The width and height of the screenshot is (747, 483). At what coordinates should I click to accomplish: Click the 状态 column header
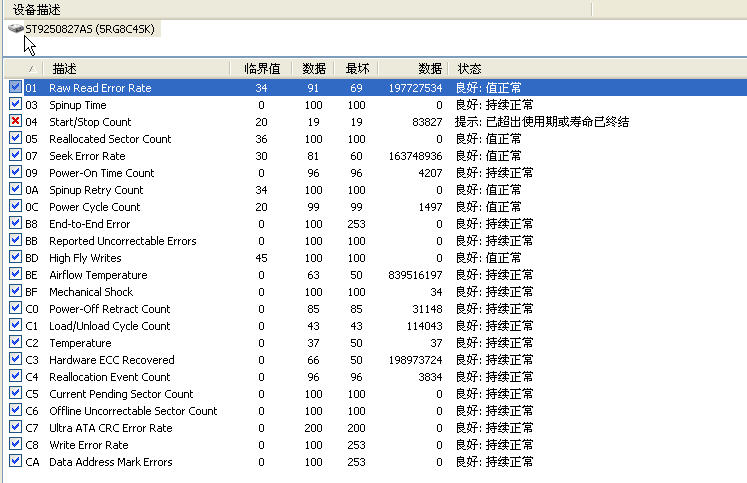[469, 69]
